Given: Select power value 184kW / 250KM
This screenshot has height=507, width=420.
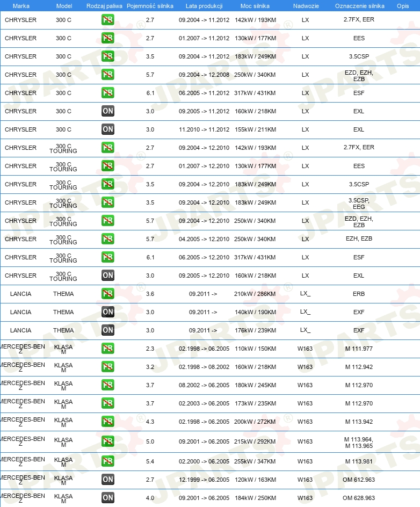Looking at the screenshot, I should click(256, 498).
